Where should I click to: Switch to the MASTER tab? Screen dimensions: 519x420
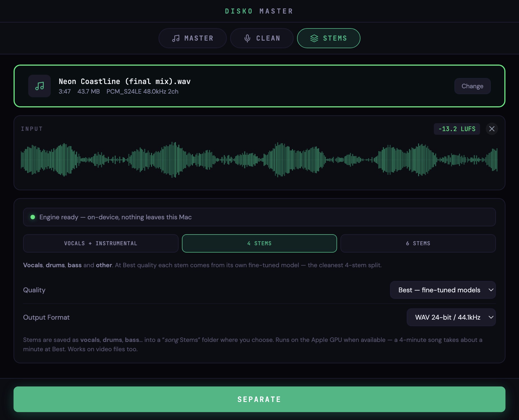(x=193, y=38)
